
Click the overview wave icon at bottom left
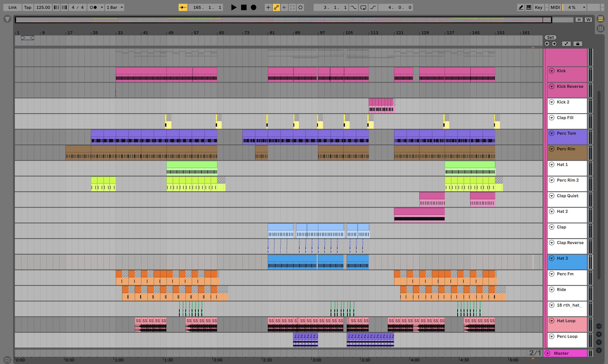point(7,360)
